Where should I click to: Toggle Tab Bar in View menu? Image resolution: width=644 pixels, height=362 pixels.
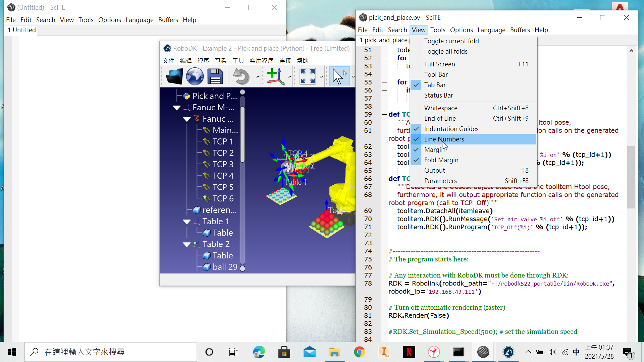point(473,85)
